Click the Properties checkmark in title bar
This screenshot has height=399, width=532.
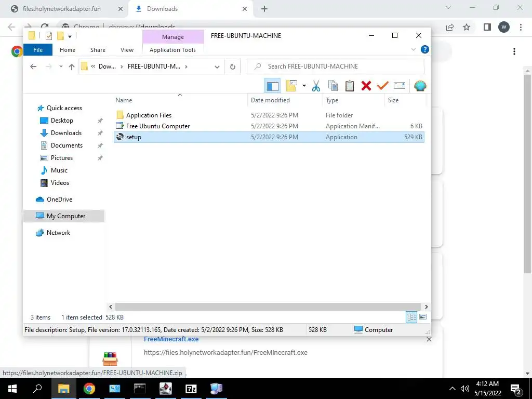pyautogui.click(x=49, y=36)
